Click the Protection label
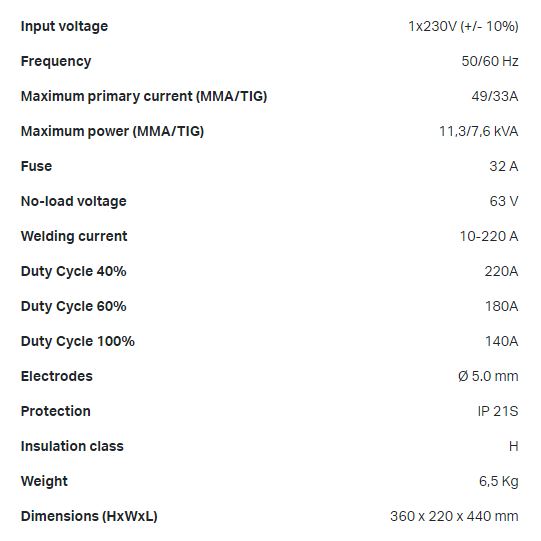 click(56, 411)
